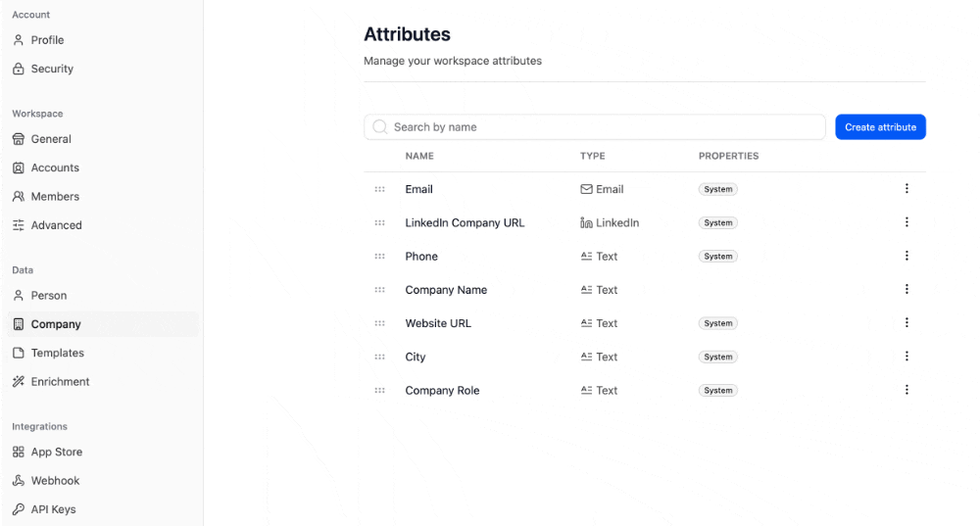Viewport: 980px width, 526px height.
Task: Click the Company Role attribute name
Action: click(443, 391)
